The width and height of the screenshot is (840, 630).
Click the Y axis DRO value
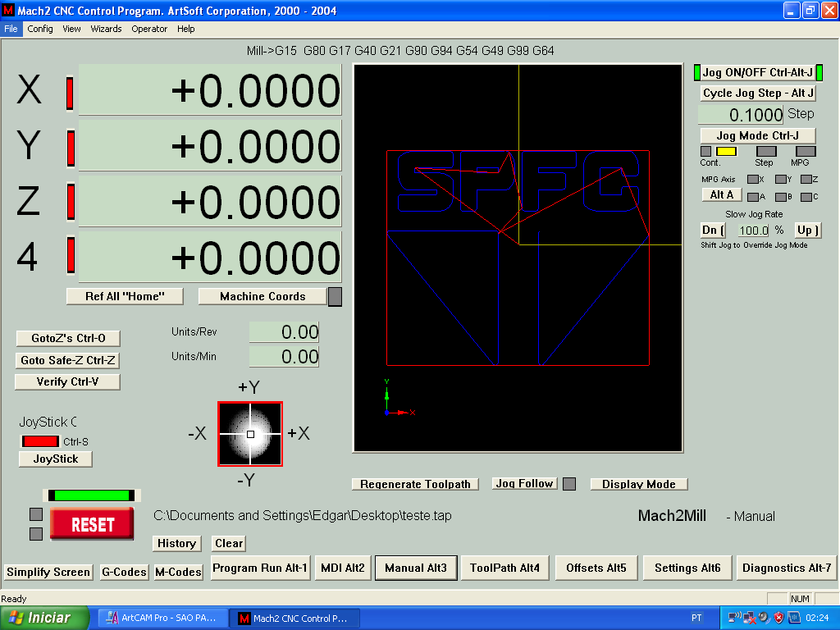tap(210, 146)
